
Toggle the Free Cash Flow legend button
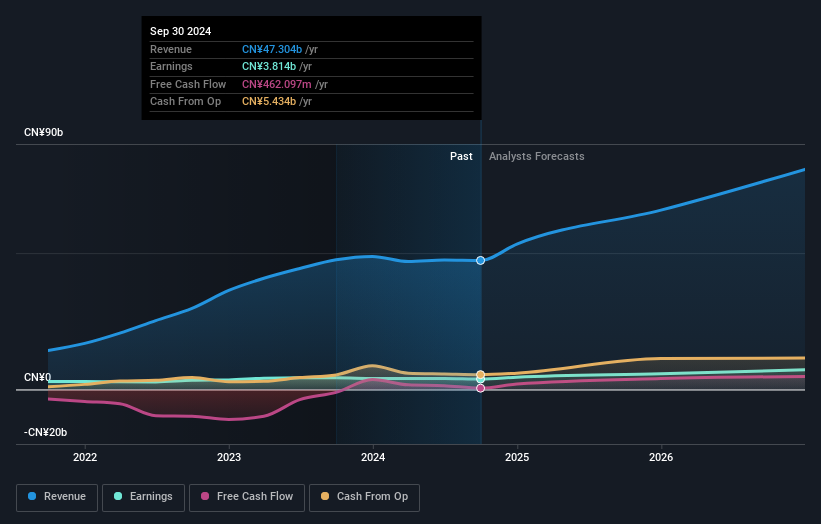coord(247,497)
